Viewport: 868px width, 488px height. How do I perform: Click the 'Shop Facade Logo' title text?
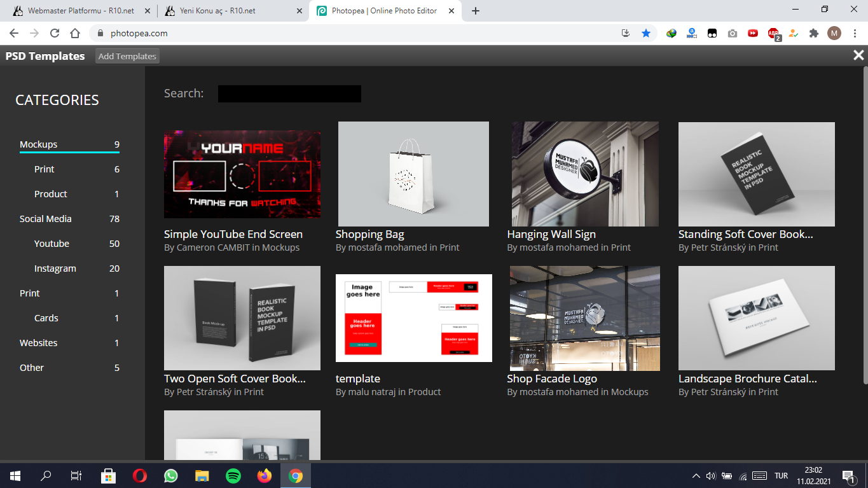pos(552,379)
